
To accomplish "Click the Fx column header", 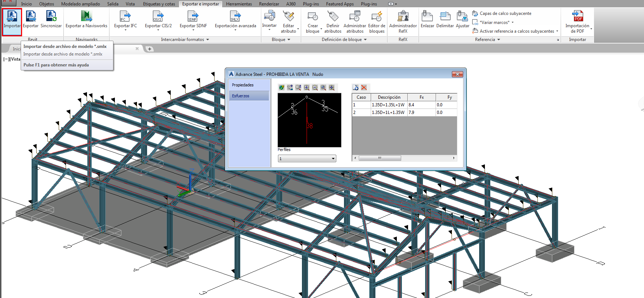I will point(421,97).
